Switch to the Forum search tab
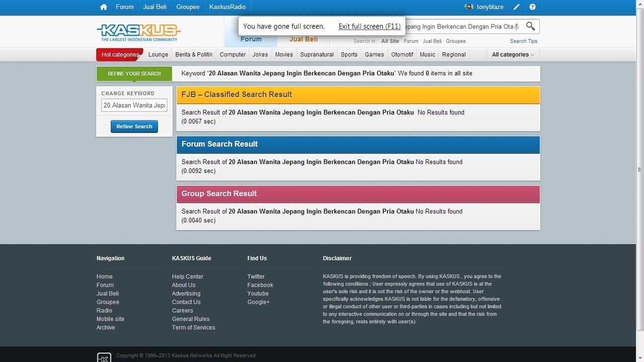Viewport: 644px width, 362px height. (x=251, y=39)
